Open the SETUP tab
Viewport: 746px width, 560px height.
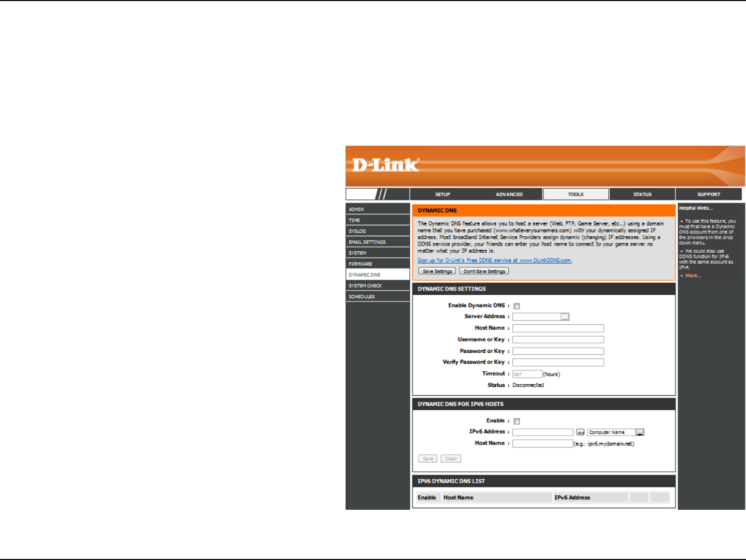(442, 194)
